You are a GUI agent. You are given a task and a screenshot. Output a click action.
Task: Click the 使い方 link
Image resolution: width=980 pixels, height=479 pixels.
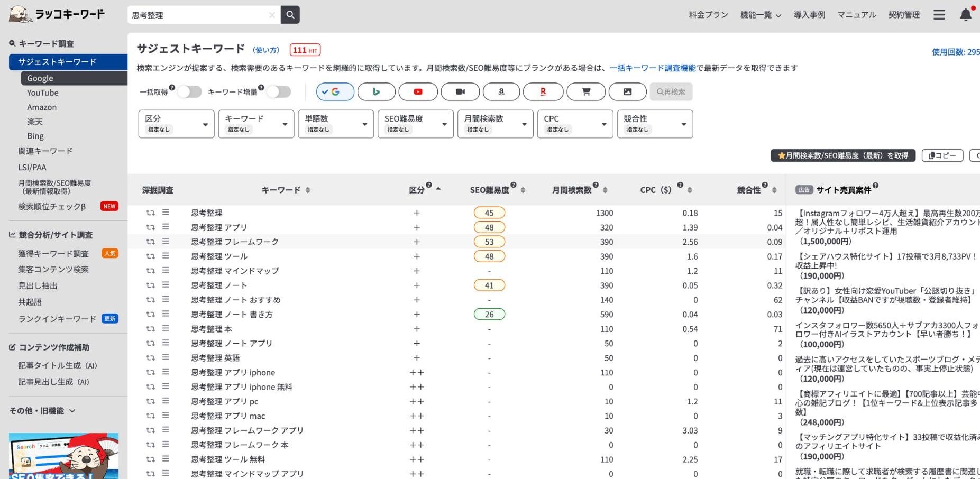tap(267, 50)
